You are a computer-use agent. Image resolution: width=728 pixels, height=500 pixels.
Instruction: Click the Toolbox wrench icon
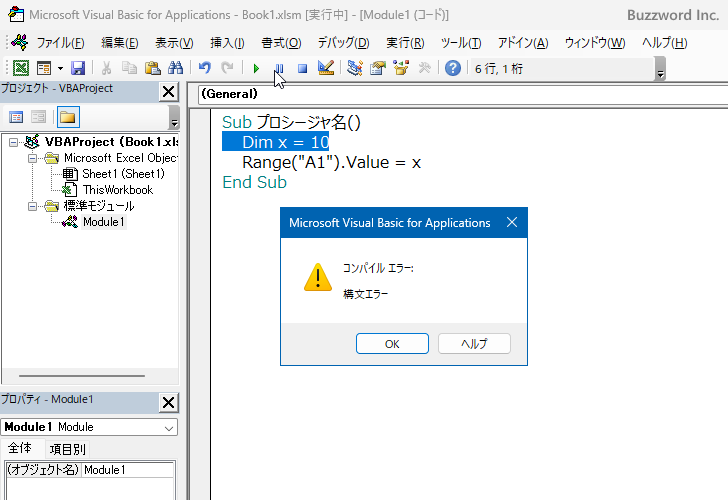point(424,68)
